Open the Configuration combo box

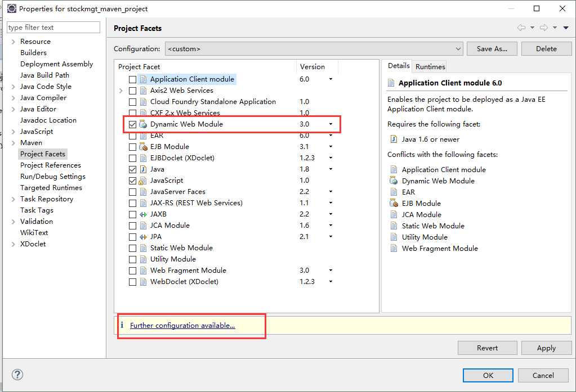coord(314,49)
